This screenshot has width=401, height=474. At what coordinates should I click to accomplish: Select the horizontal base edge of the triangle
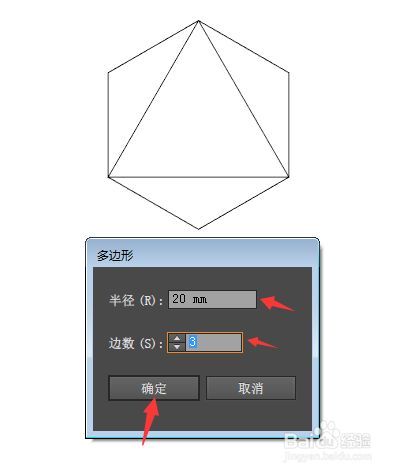coord(199,177)
